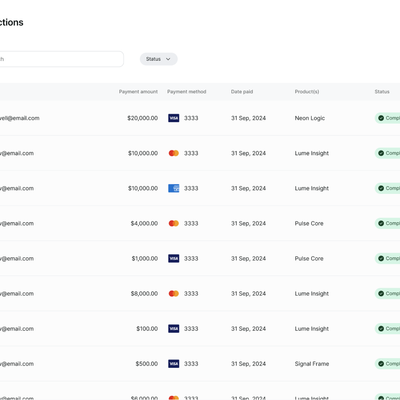Select the $10,000.00 amount in the American Express row
The width and height of the screenshot is (400, 400).
click(x=143, y=188)
